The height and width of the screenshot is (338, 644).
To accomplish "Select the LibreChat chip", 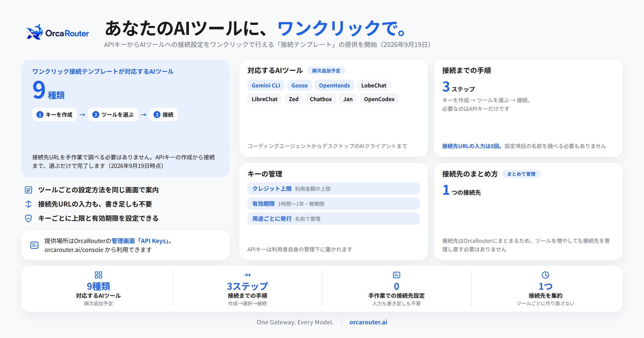I will coord(265,99).
